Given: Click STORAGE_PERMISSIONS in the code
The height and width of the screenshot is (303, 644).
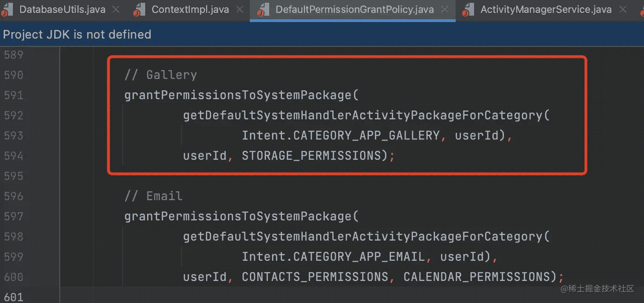Looking at the screenshot, I should click(x=311, y=156).
